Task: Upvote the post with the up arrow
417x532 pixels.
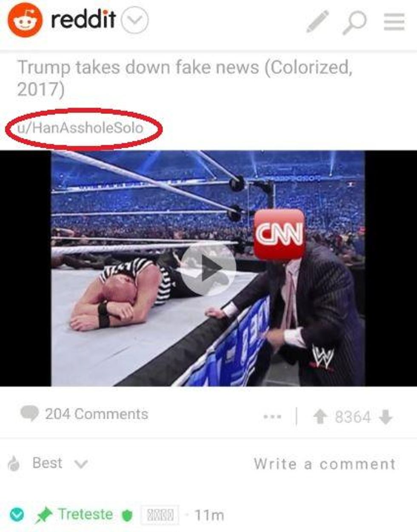Action: point(320,417)
